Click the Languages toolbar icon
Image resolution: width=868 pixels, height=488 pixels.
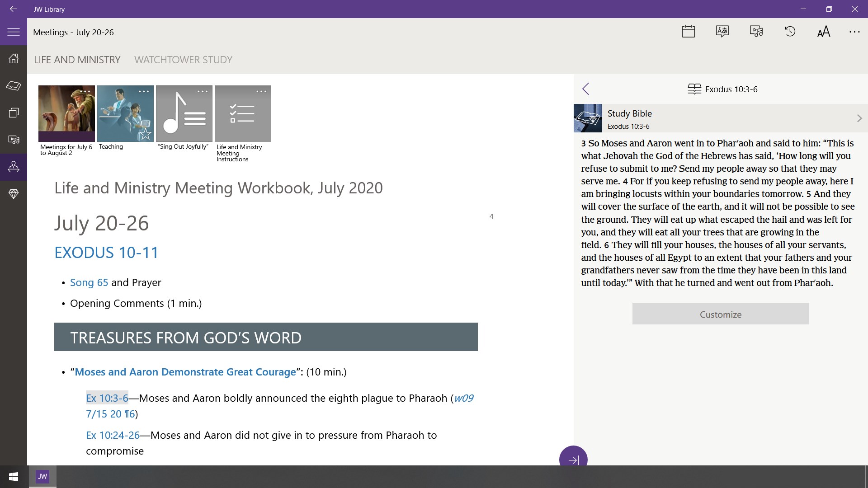pos(722,32)
